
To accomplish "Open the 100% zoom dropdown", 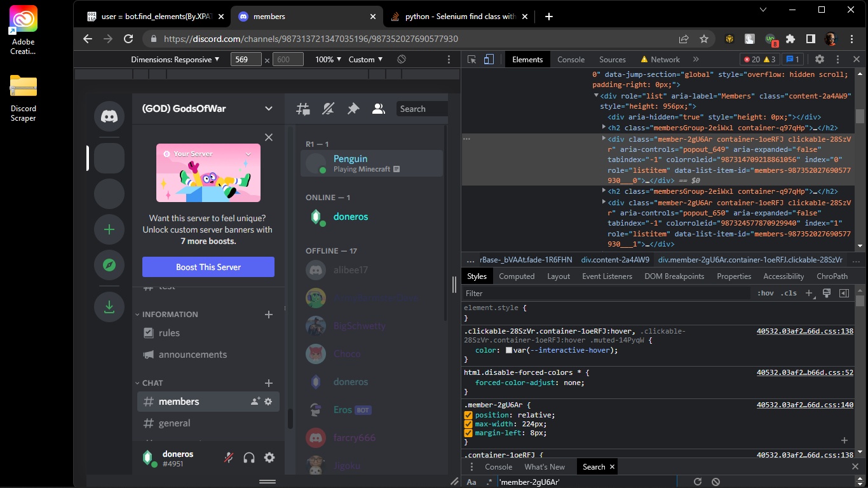I will [x=329, y=59].
